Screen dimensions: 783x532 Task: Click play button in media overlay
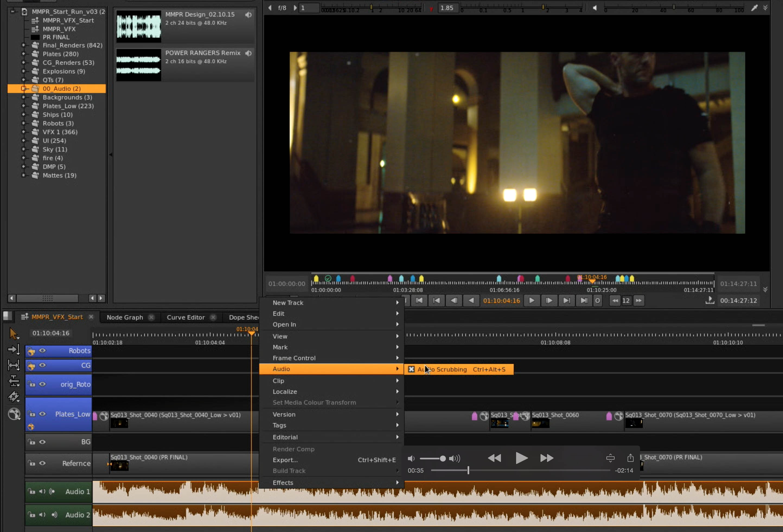click(x=521, y=458)
